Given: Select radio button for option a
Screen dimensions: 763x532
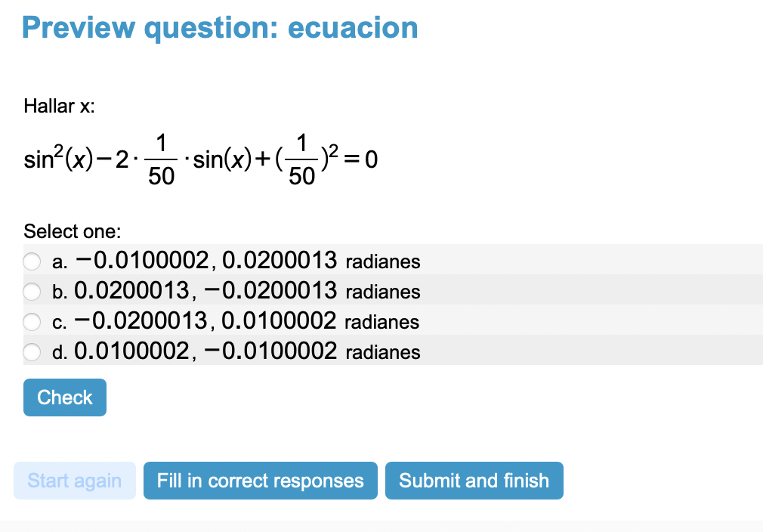Looking at the screenshot, I should click(x=32, y=261).
